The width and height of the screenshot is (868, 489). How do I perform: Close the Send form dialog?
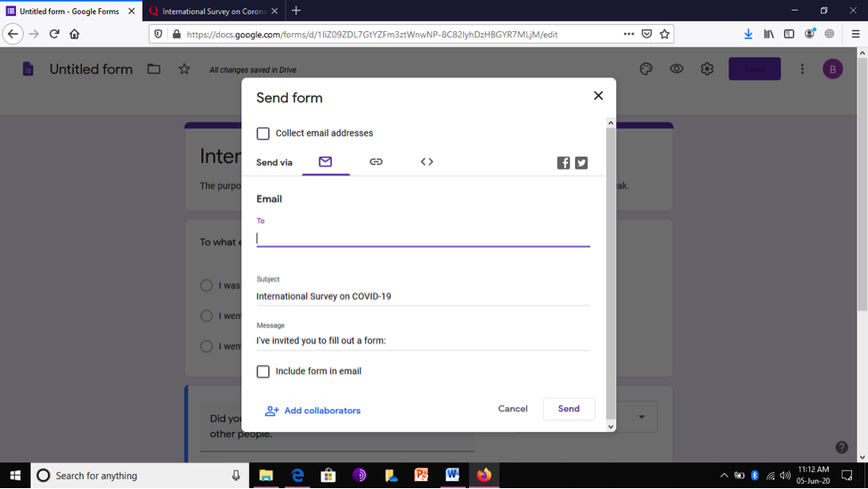click(x=598, y=96)
